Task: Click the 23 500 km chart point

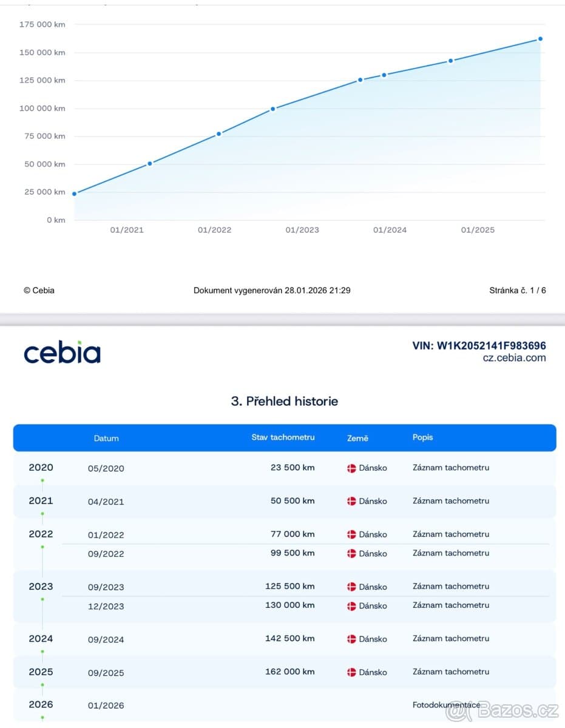Action: tap(74, 194)
